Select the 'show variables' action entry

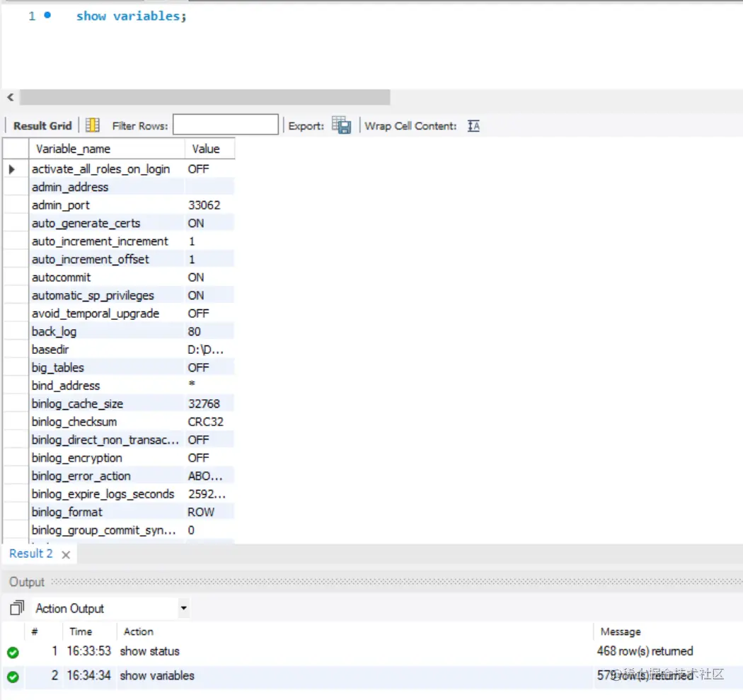[157, 675]
